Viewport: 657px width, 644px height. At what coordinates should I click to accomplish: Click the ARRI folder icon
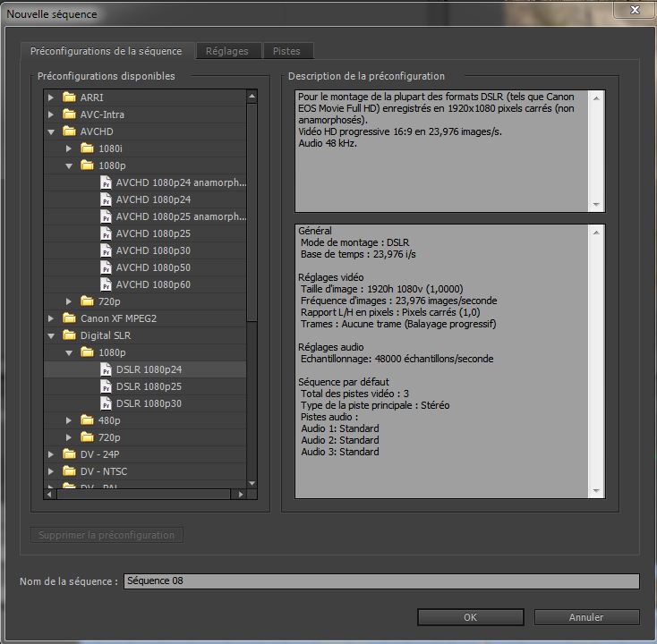click(x=69, y=97)
